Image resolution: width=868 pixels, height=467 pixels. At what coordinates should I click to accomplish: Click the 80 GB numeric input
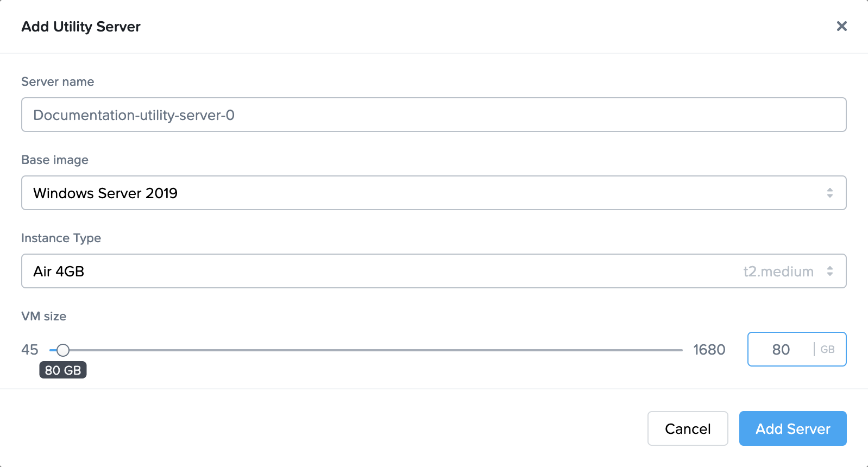pos(781,349)
